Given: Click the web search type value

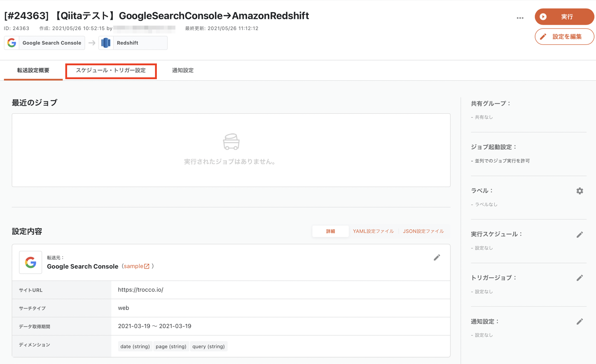Looking at the screenshot, I should [x=123, y=308].
